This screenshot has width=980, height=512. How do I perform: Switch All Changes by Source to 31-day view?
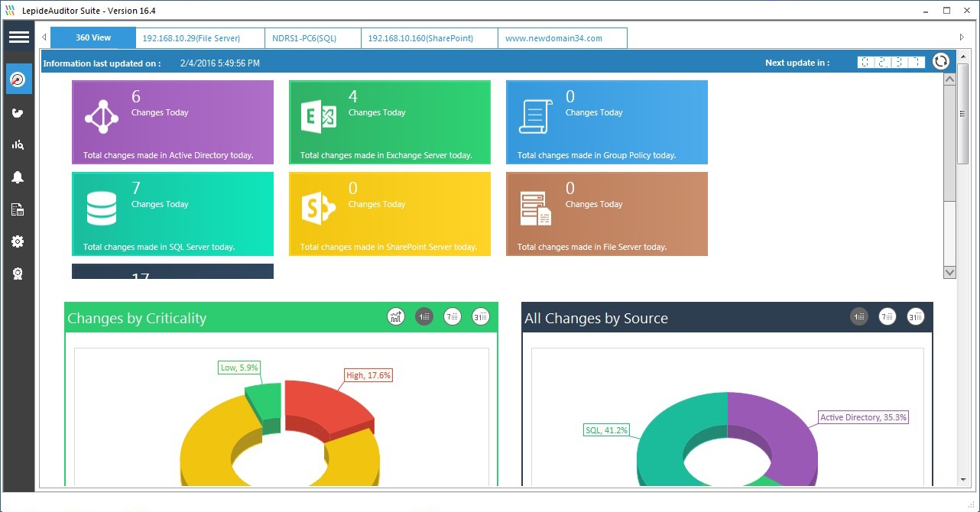pos(915,316)
